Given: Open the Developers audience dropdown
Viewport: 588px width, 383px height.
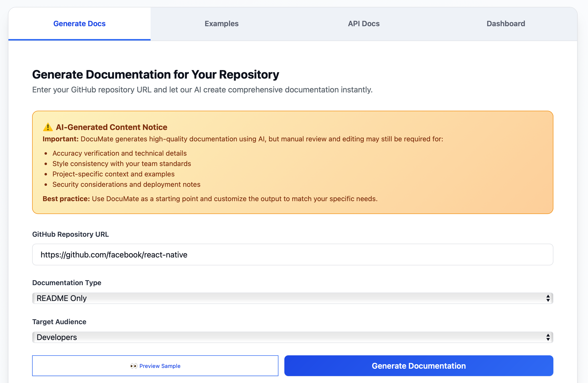Looking at the screenshot, I should point(292,337).
